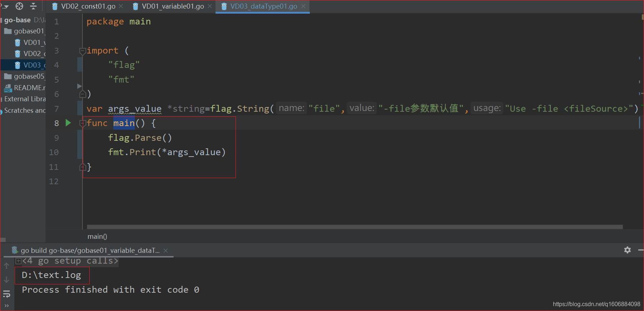Click package main on line 1
Screen dimensions: 644x311
(118, 22)
